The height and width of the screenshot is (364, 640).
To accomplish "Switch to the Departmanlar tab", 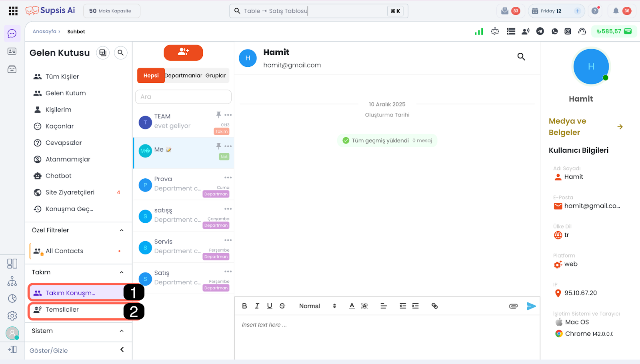I will (x=183, y=76).
